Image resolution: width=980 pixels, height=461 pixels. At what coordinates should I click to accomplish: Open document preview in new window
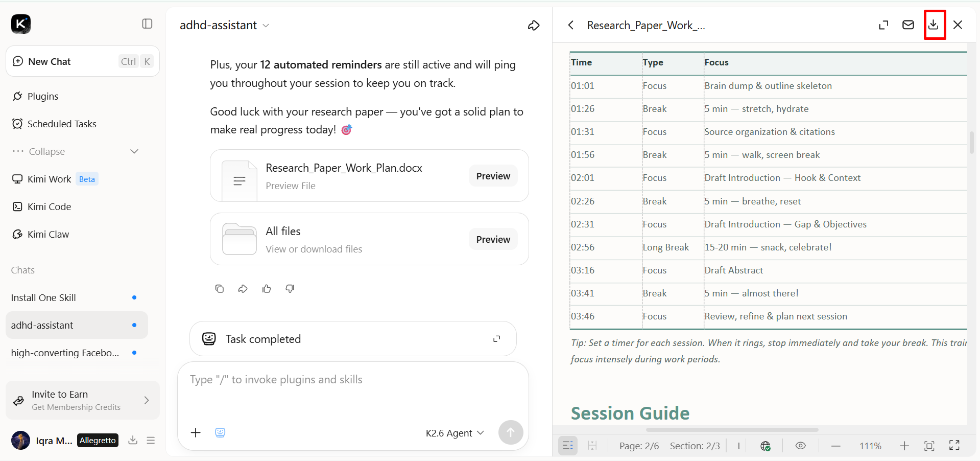[883, 25]
